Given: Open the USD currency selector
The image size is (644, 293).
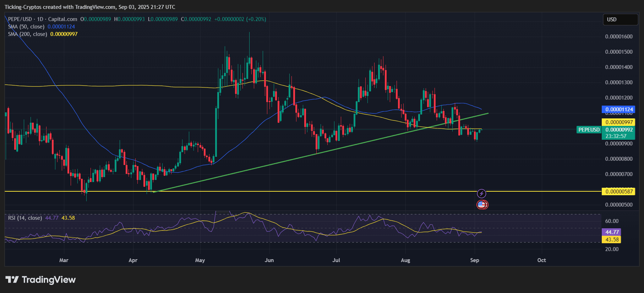Looking at the screenshot, I should click(x=620, y=20).
